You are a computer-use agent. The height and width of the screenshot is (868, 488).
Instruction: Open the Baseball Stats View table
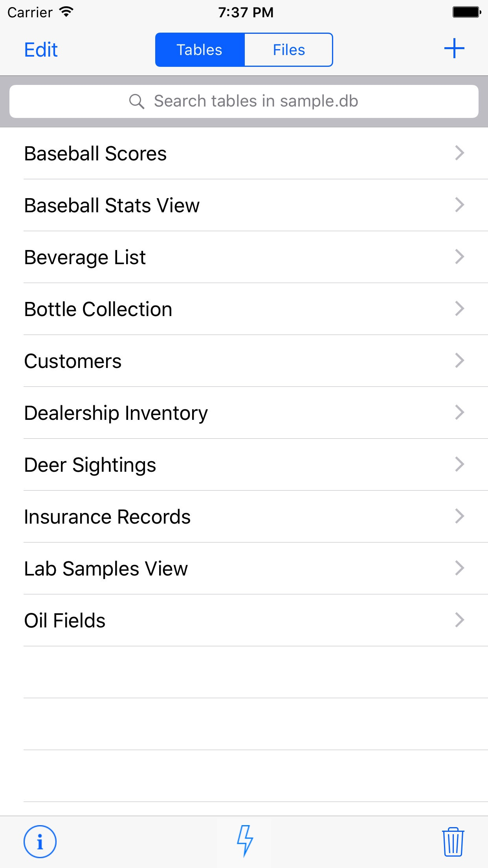pyautogui.click(x=112, y=205)
